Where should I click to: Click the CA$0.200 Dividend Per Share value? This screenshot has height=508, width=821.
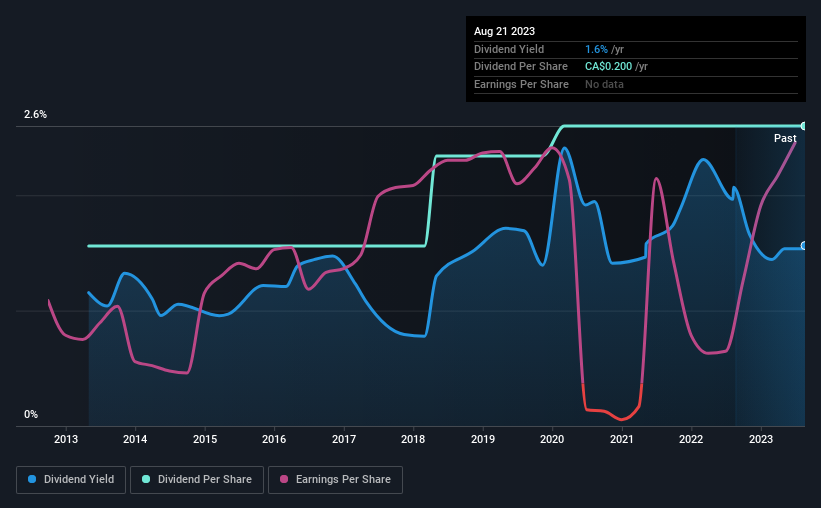(x=608, y=67)
